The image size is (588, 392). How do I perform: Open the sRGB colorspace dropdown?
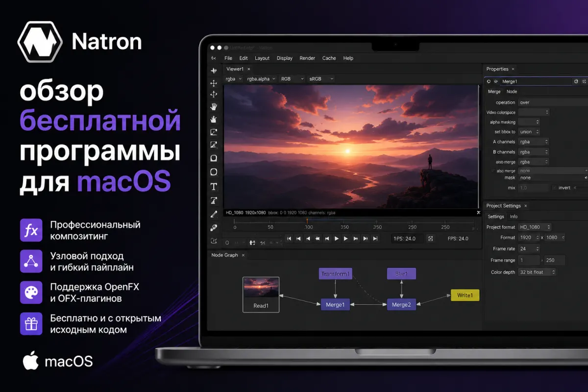pos(321,78)
